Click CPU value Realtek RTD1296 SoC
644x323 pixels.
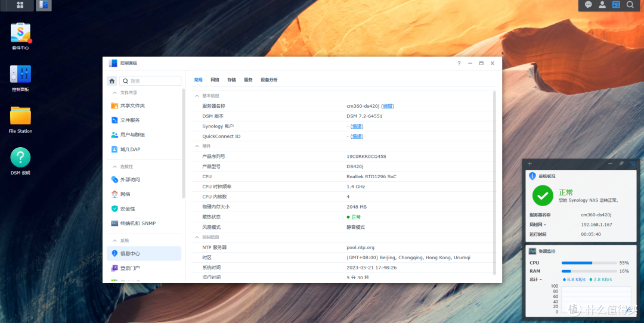coord(371,176)
